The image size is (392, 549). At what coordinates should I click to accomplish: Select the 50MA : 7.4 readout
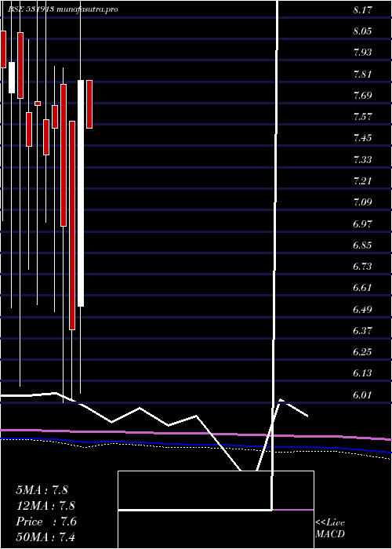pos(45,537)
